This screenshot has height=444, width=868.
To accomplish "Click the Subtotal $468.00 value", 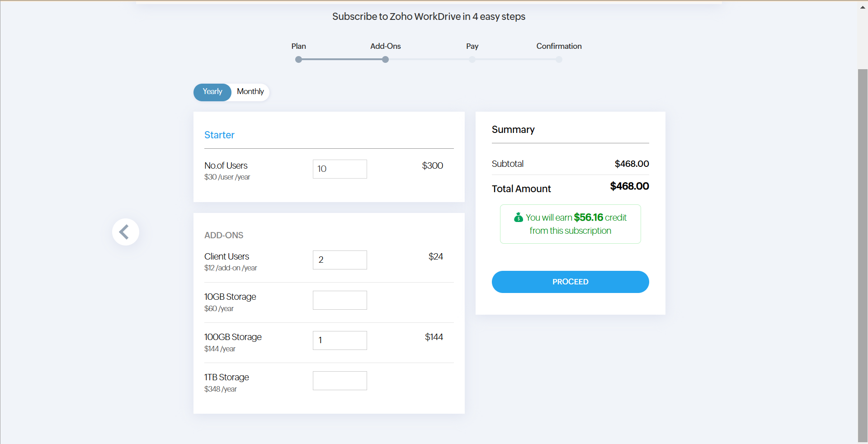I will point(632,164).
